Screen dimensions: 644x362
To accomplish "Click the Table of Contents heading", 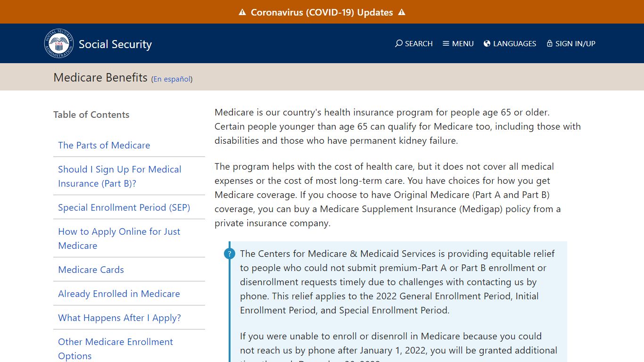I will point(91,115).
